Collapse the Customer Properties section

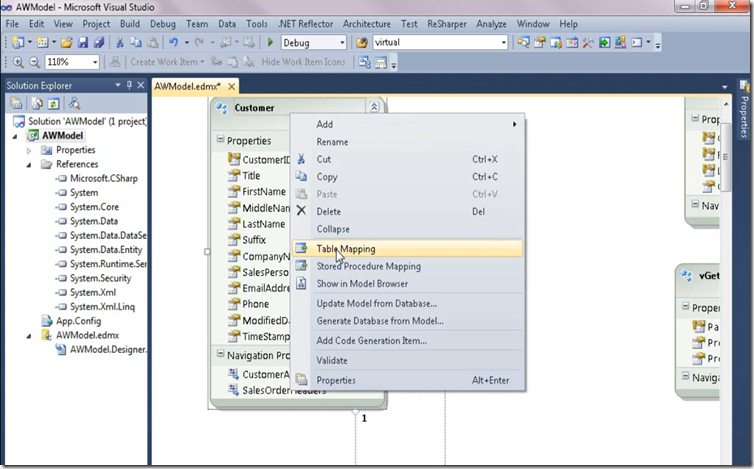click(220, 139)
